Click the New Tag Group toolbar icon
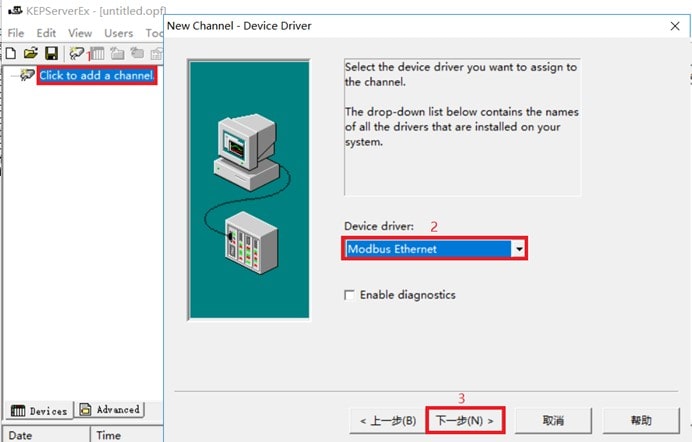Screen dimensions: 692x442 pos(117,53)
